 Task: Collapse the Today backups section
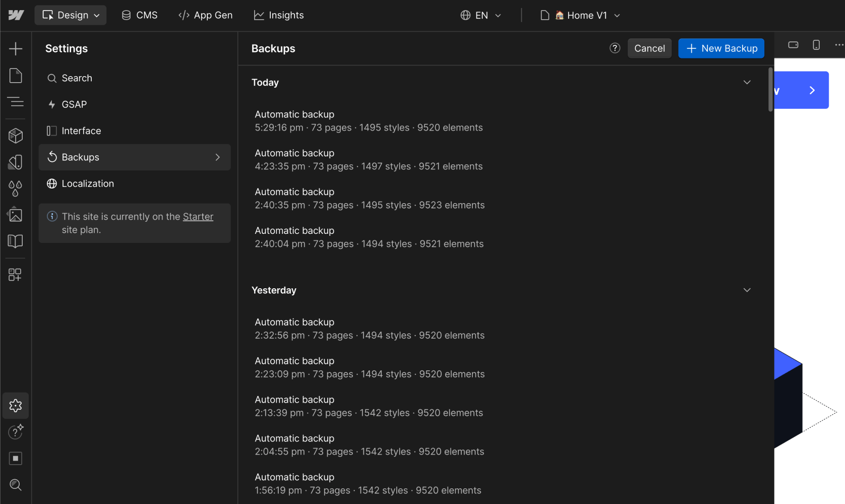pos(747,82)
